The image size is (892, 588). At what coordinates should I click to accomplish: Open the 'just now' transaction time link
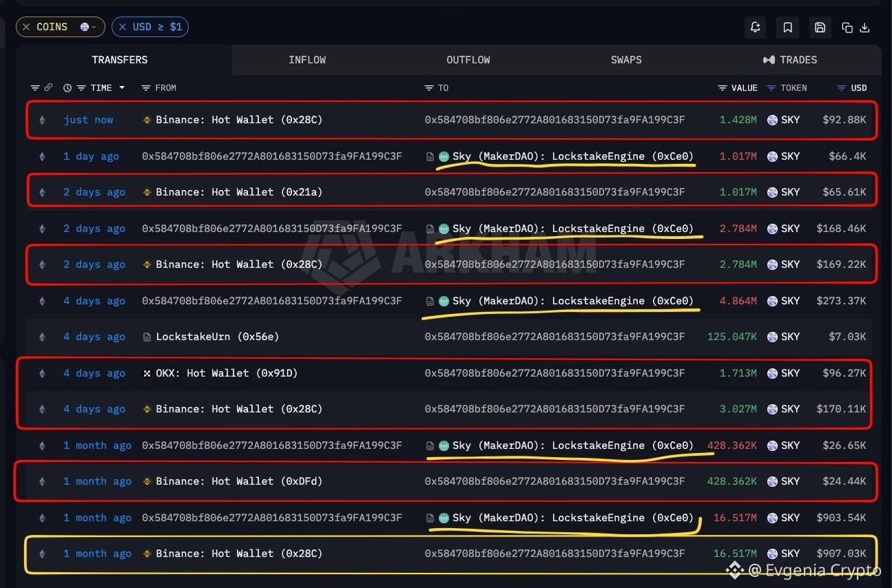coord(88,120)
